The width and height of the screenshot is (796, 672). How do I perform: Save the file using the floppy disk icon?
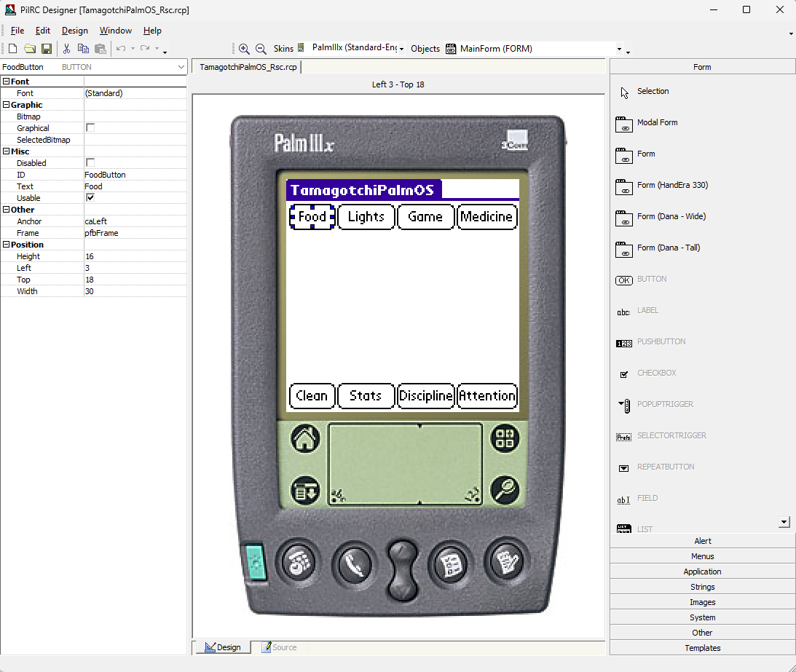tap(47, 49)
